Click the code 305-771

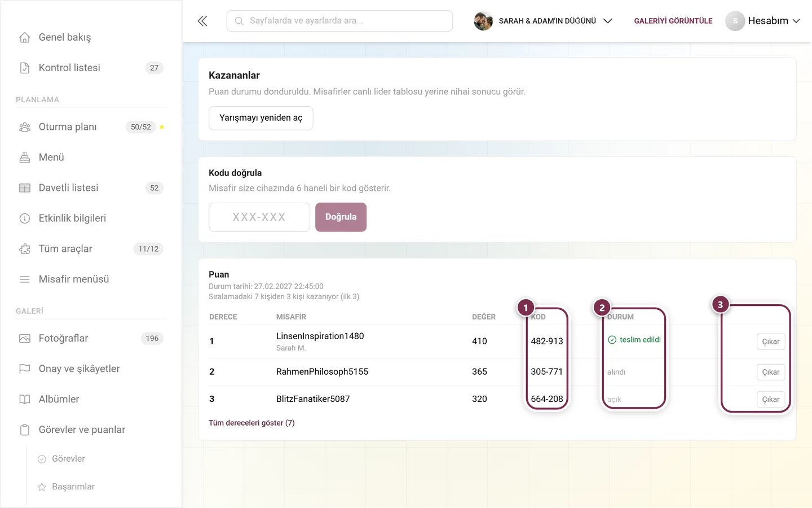click(x=547, y=372)
